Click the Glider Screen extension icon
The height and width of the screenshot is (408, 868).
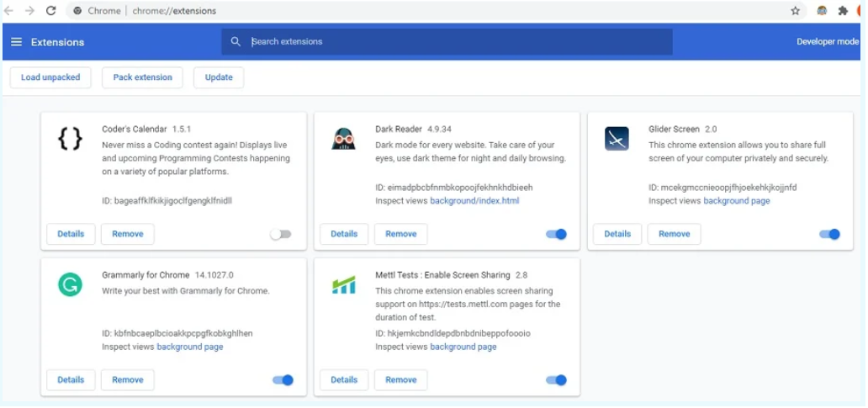click(x=617, y=139)
